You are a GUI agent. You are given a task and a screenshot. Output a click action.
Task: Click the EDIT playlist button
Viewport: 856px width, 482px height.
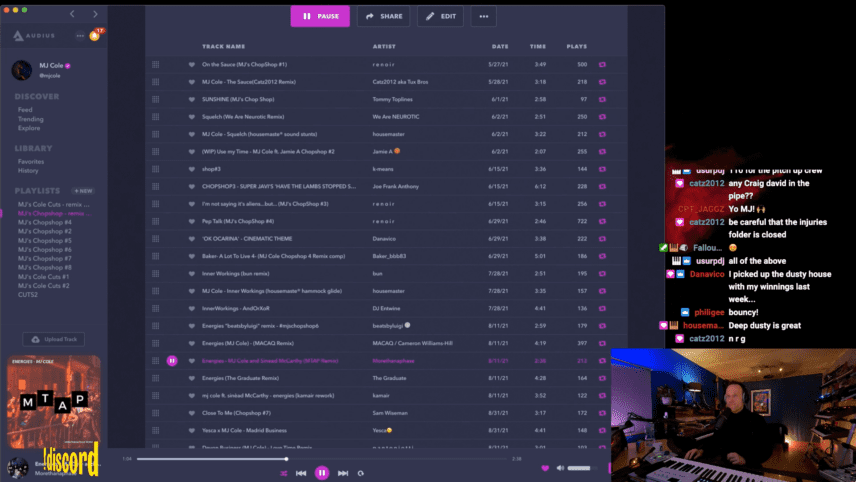coord(441,16)
